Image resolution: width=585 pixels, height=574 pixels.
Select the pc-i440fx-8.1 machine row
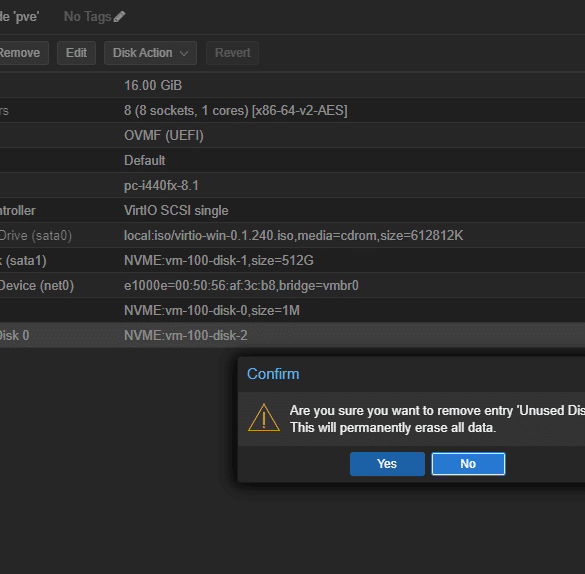[292, 185]
